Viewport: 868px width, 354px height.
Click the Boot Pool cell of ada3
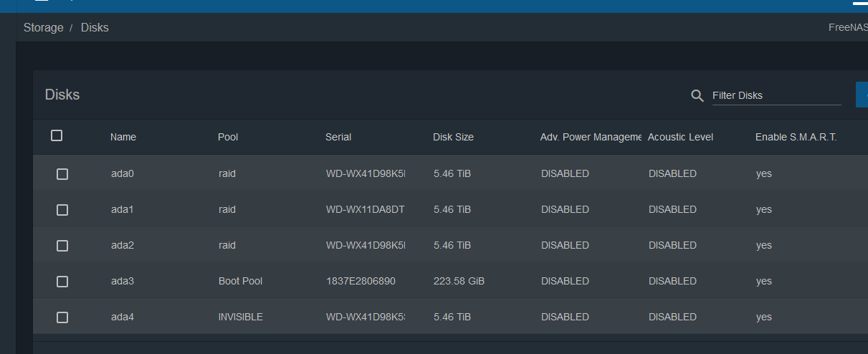tap(240, 281)
